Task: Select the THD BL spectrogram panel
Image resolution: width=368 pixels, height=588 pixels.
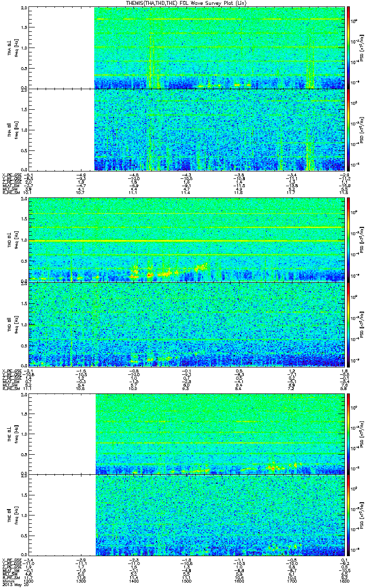Action: pyautogui.click(x=186, y=239)
